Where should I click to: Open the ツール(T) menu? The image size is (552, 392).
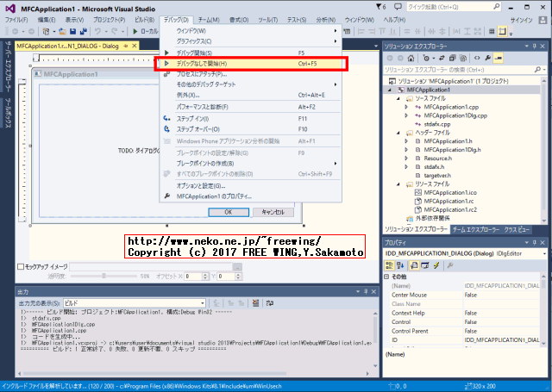[x=268, y=20]
